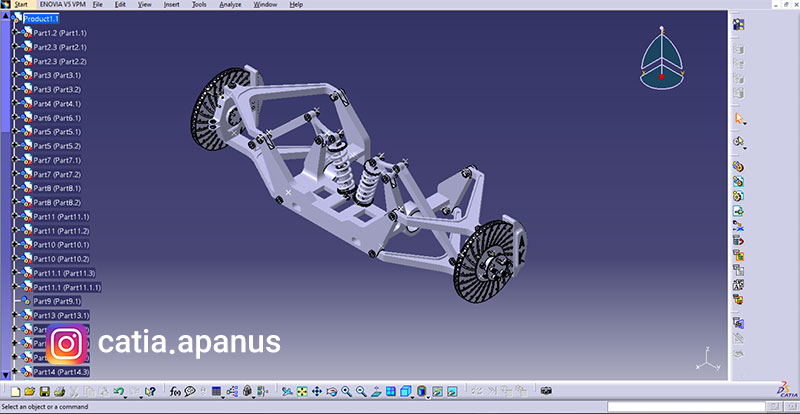800x414 pixels.
Task: Select Part8 (Part8.1) in the tree
Action: coord(57,188)
